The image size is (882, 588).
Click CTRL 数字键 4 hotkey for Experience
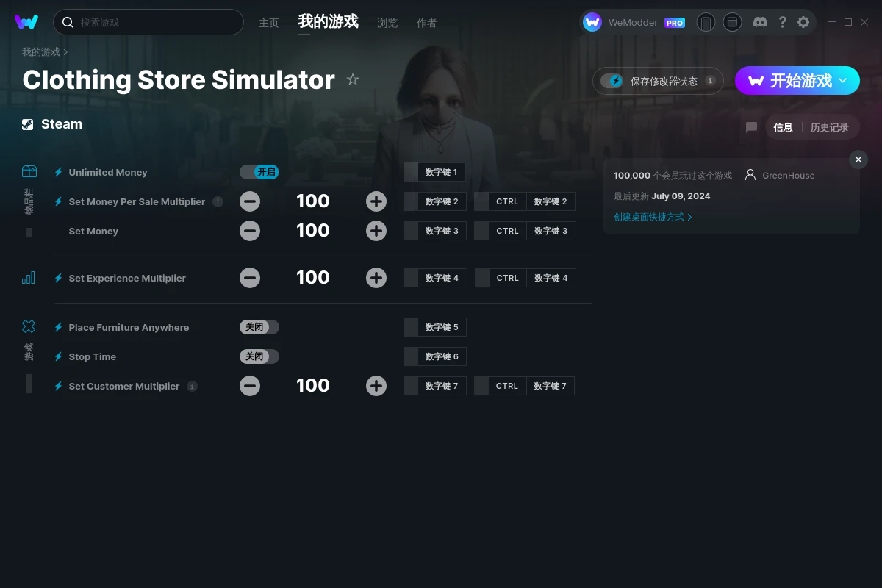(x=525, y=278)
